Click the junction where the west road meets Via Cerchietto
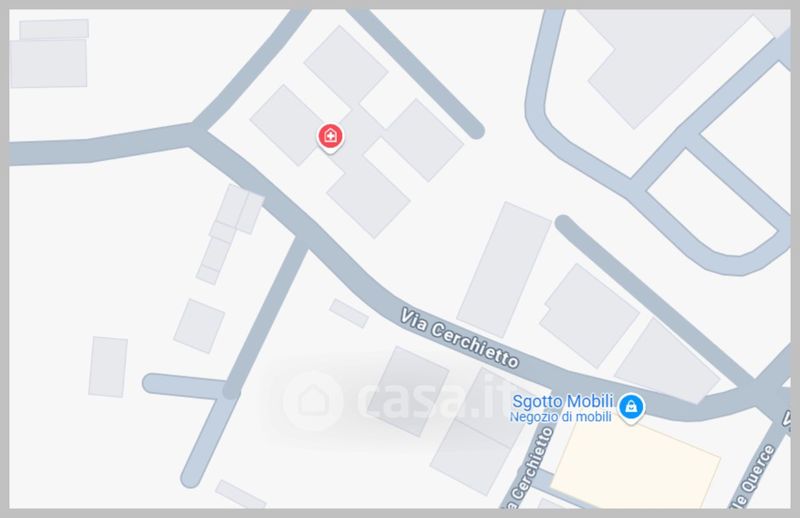Viewport: 800px width, 518px height. click(196, 133)
